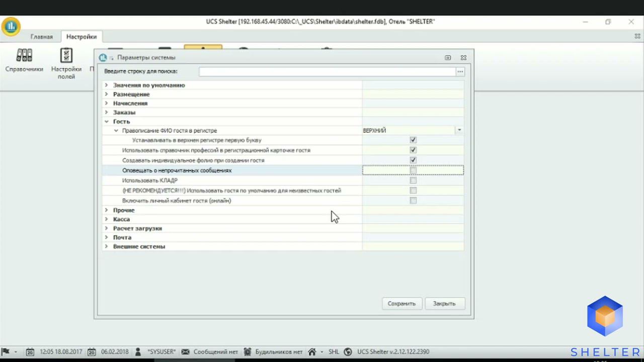Expand the 'Значения по умолчанию' group
This screenshot has height=362, width=644.
106,85
